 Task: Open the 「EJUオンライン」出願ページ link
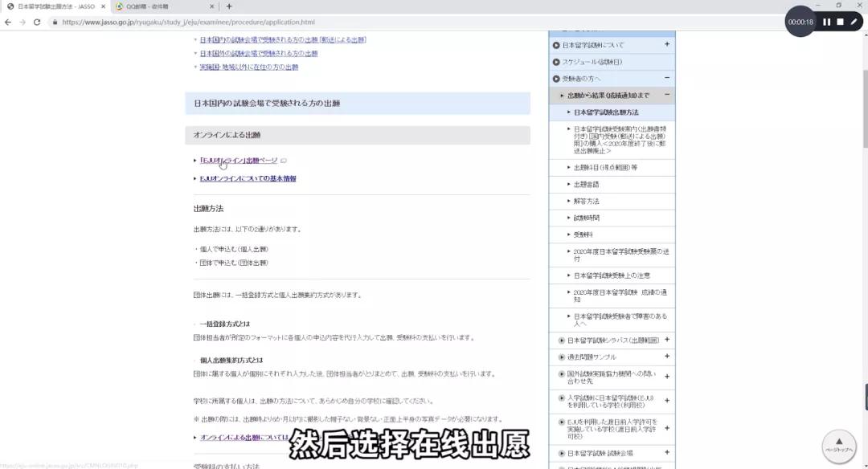point(239,161)
